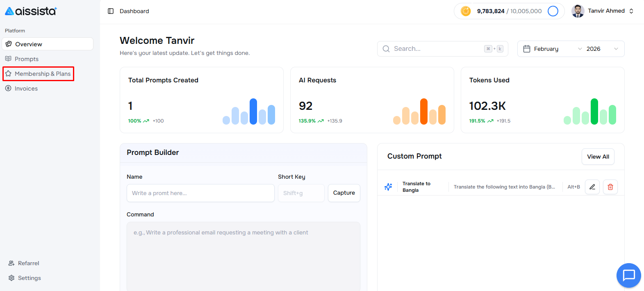Click View All custom prompts

tap(598, 157)
